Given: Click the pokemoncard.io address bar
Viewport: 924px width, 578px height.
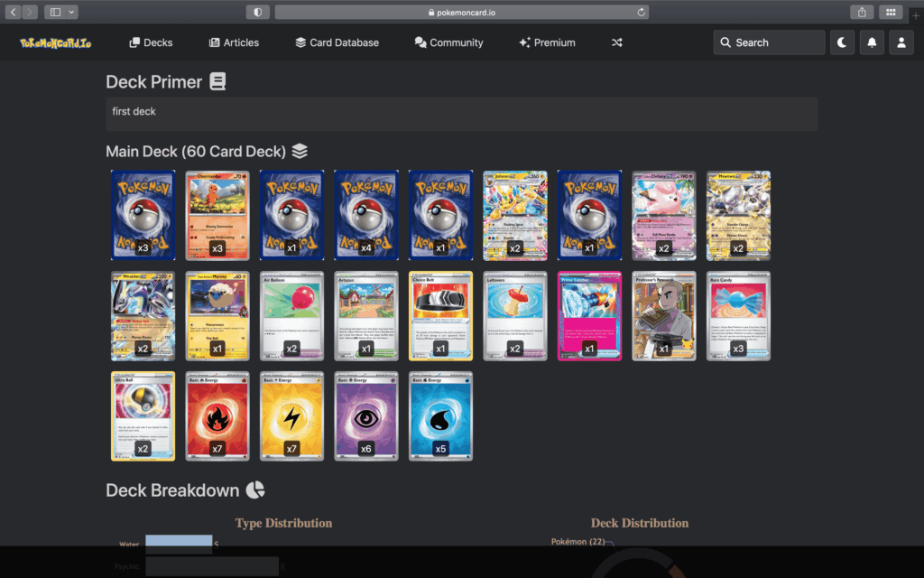Looking at the screenshot, I should click(x=462, y=12).
